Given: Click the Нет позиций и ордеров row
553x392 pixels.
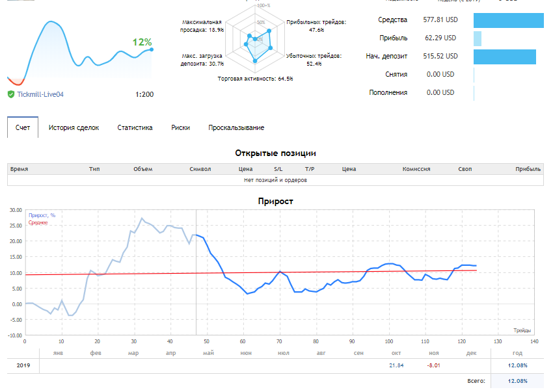Looking at the screenshot, I should click(275, 180).
